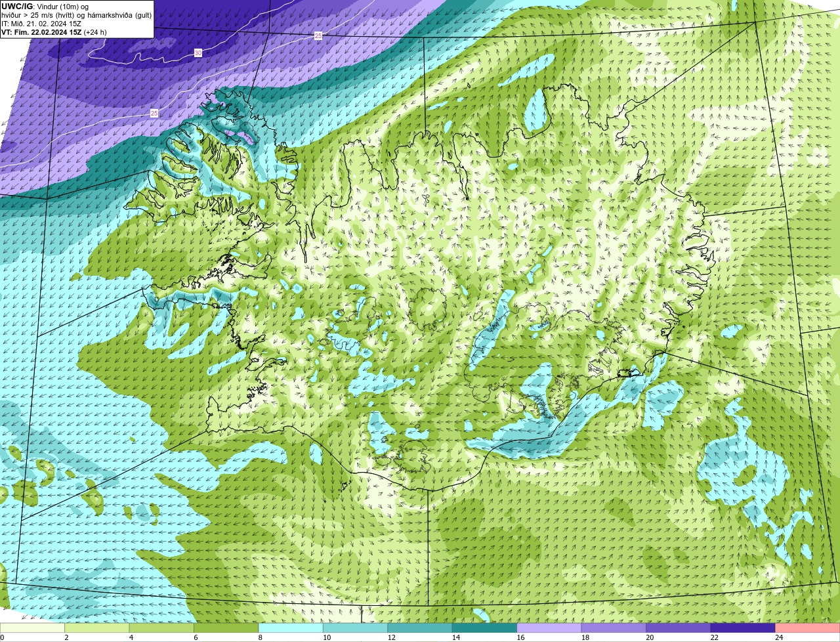840x642 pixels.
Task: Click the legend tick label '20'
Action: (650, 637)
